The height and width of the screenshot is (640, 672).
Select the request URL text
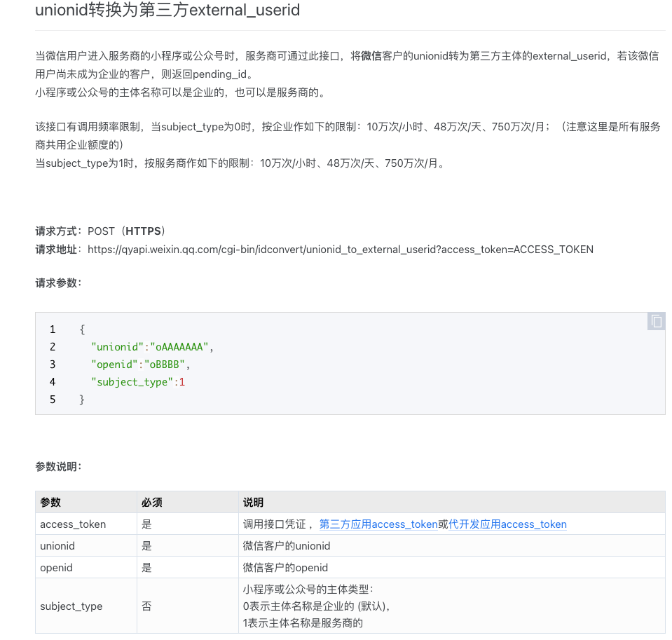(340, 249)
